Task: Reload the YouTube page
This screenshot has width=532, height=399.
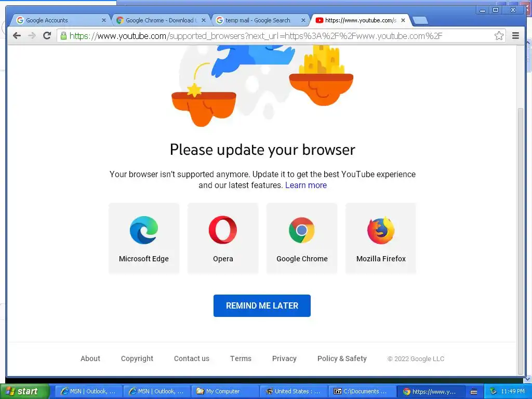Action: (47, 36)
